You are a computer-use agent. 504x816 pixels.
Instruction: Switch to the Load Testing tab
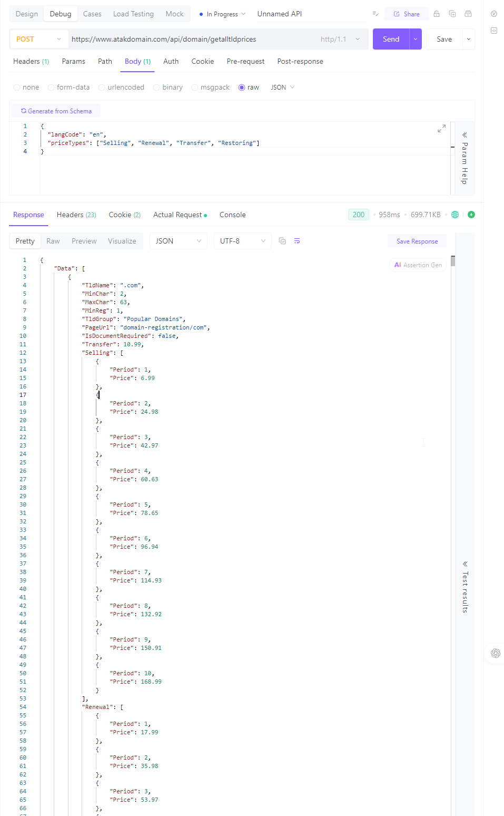133,14
